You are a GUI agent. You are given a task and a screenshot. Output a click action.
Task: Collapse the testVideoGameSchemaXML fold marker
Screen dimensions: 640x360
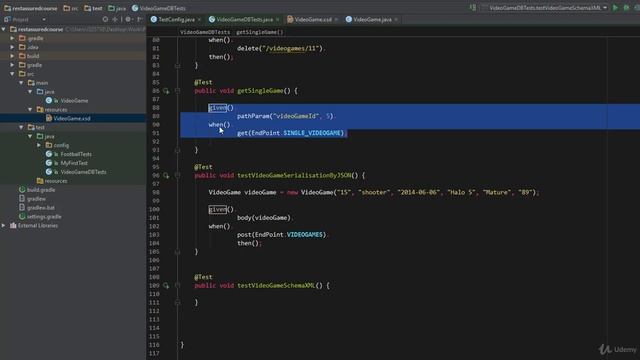tap(177, 286)
